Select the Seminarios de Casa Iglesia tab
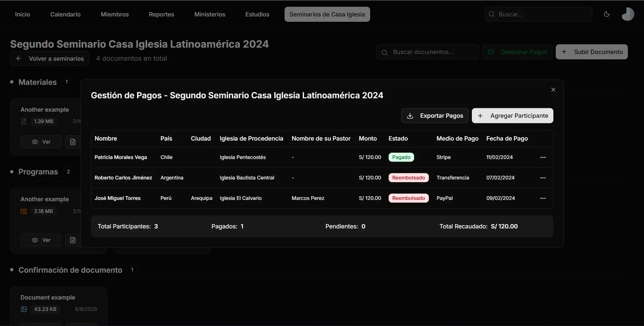644x326 pixels. (327, 14)
